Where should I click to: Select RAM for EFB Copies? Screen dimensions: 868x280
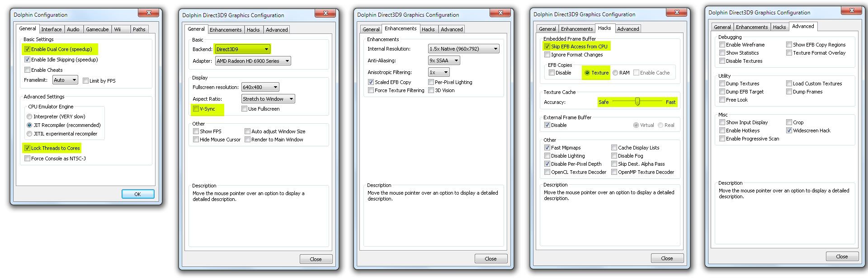(x=616, y=73)
